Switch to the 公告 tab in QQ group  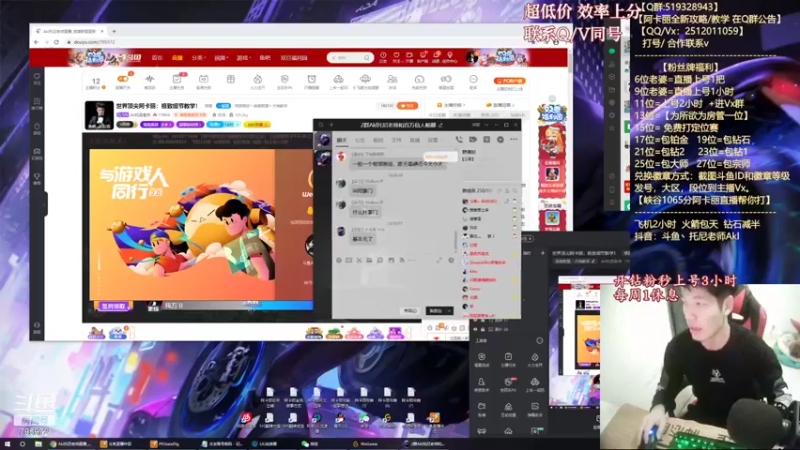pyautogui.click(x=360, y=140)
